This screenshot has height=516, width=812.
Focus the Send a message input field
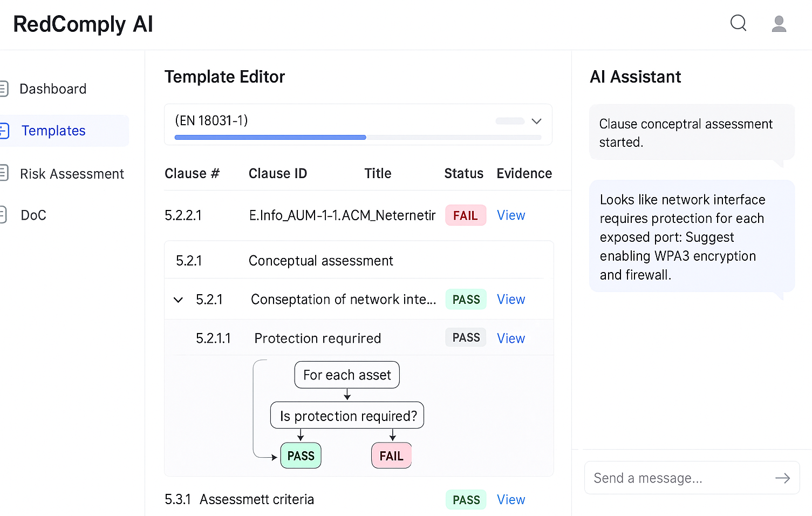click(680, 478)
